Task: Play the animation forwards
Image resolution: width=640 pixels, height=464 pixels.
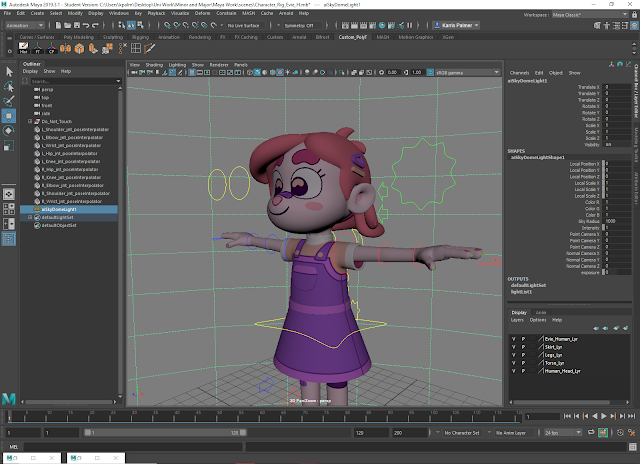Action: click(604, 416)
